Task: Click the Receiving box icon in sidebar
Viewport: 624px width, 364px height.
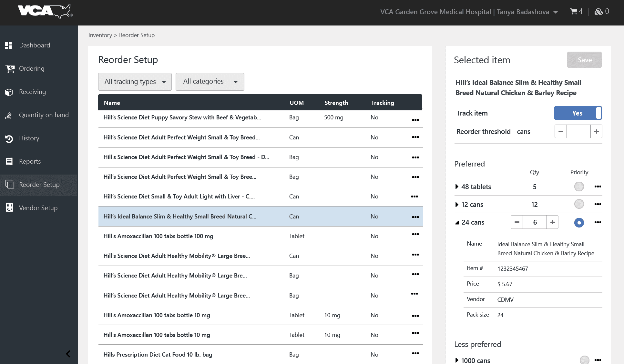Action: coord(9,92)
